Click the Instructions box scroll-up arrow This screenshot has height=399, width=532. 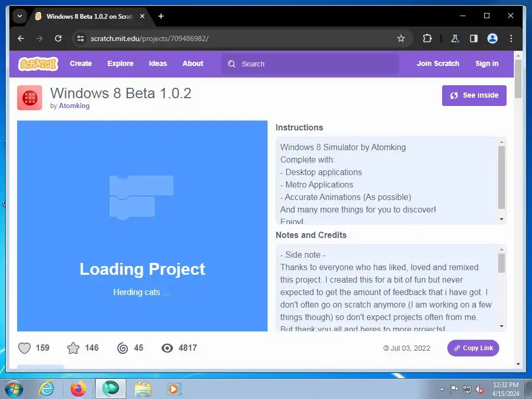501,142
